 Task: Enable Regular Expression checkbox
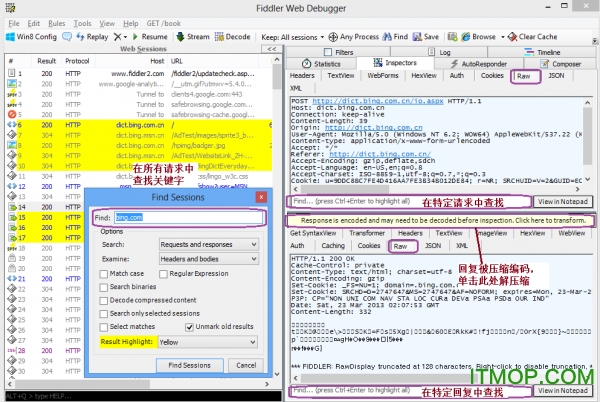click(163, 274)
